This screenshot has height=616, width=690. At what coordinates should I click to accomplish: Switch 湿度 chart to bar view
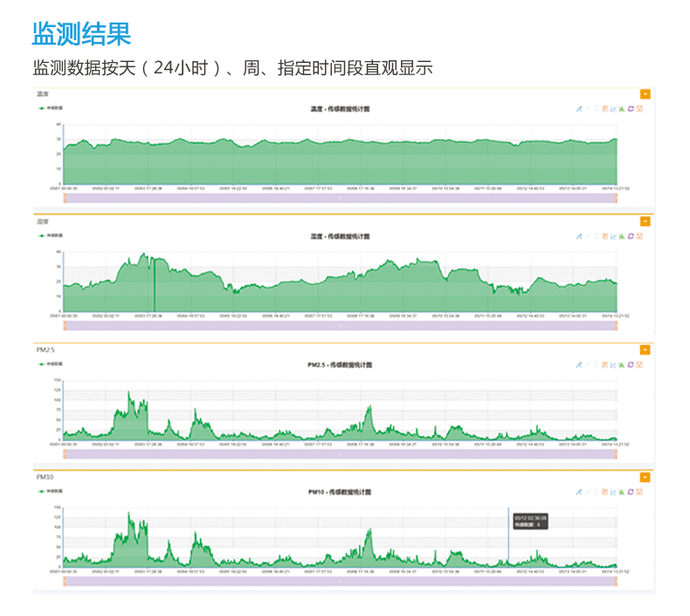pyautogui.click(x=622, y=237)
